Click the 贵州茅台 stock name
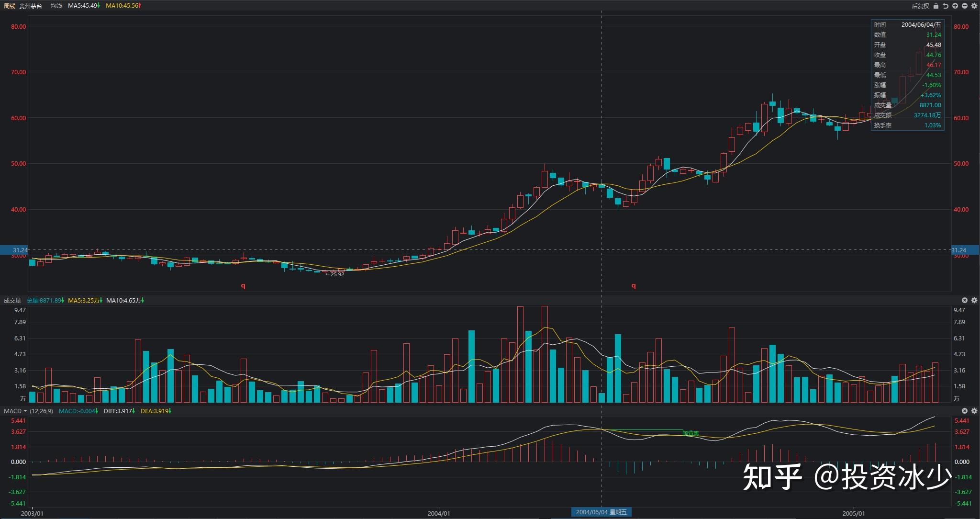 31,6
